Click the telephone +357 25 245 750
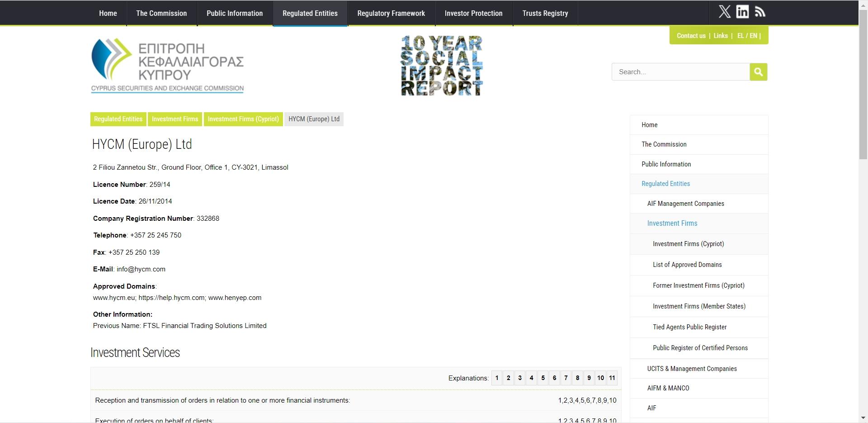The height and width of the screenshot is (423, 868). (x=156, y=235)
